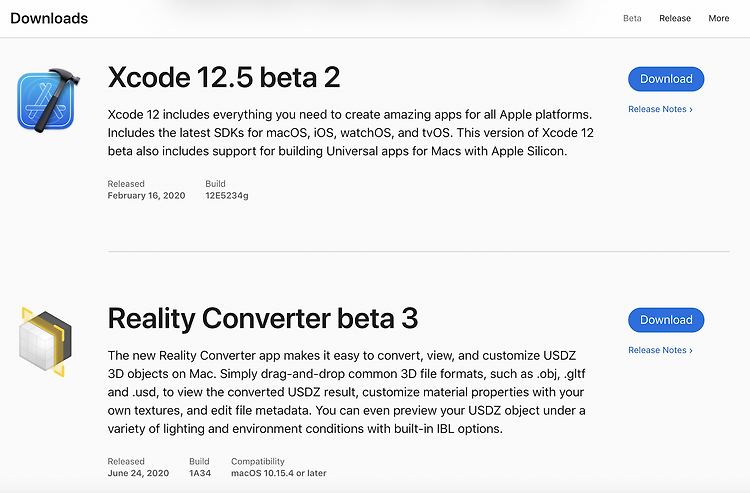Click the Xcode build number 12E5234g
This screenshot has height=493, width=750.
(x=227, y=196)
